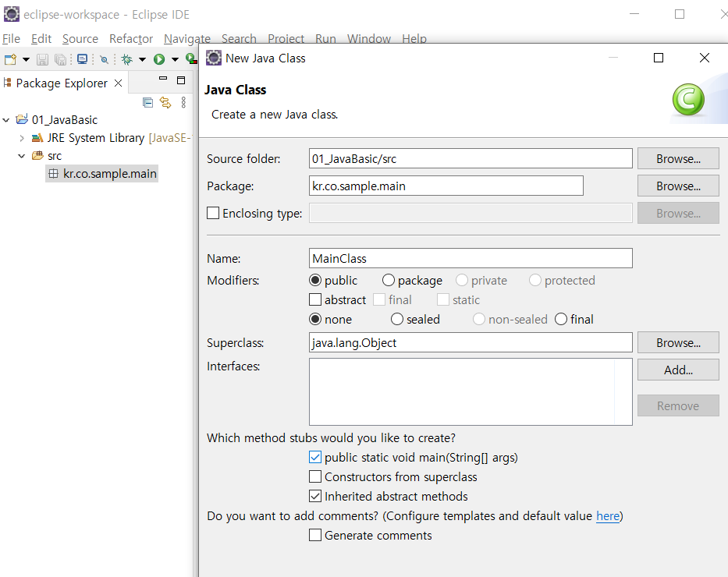Expand the JRE System Library node

(22, 138)
